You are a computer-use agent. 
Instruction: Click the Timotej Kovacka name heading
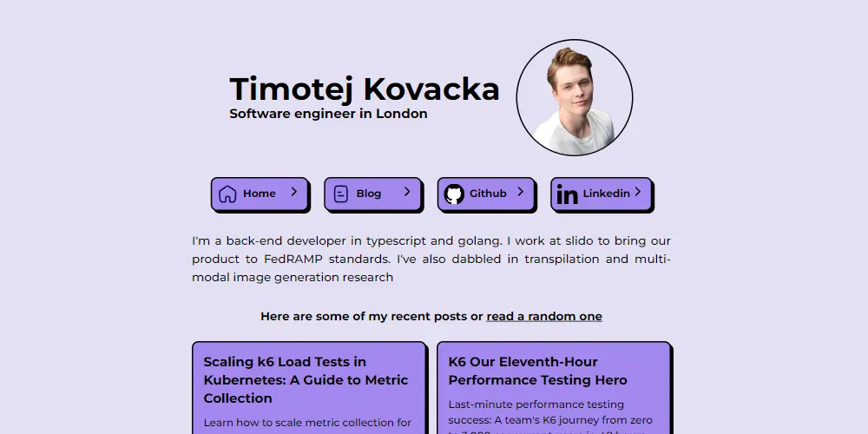(365, 89)
